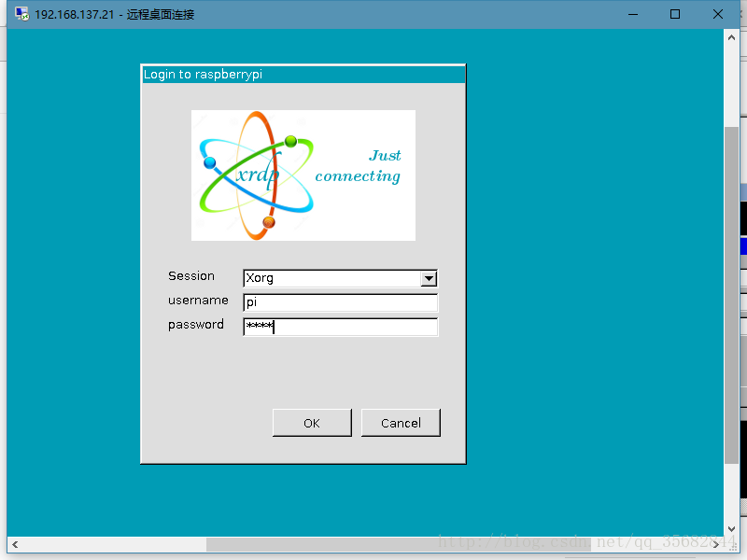Click the horizontal scrollbar right arrow
This screenshot has width=747, height=560.
(x=716, y=544)
